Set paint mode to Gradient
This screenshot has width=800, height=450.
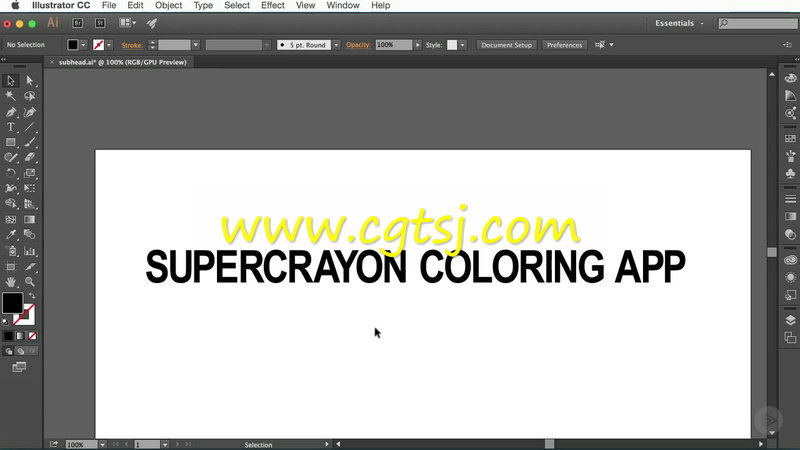click(x=20, y=336)
